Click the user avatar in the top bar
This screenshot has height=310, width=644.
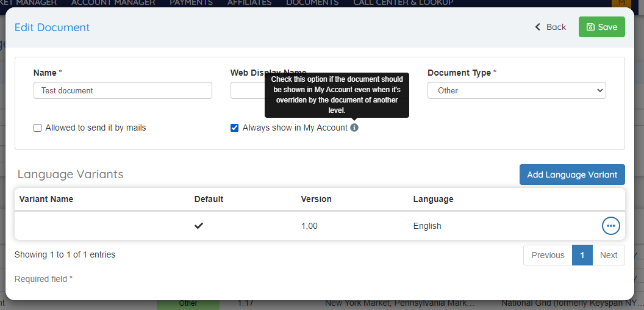[621, 3]
